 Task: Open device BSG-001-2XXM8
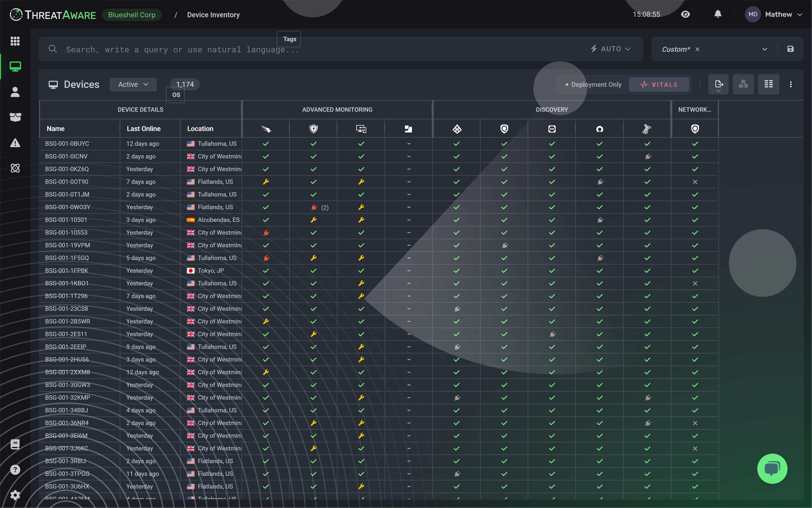click(67, 372)
